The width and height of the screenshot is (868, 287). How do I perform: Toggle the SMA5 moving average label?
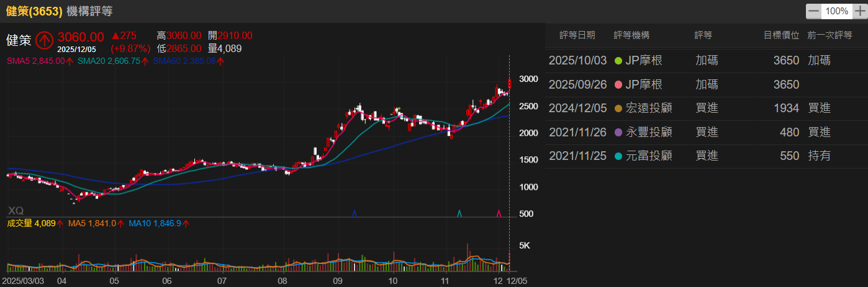[x=36, y=61]
